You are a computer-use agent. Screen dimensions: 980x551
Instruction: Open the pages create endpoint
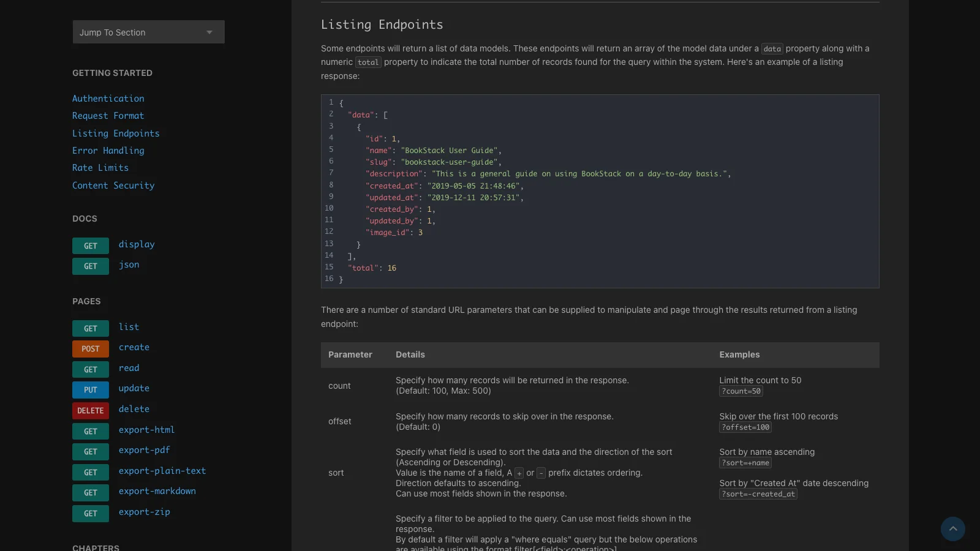pos(134,347)
